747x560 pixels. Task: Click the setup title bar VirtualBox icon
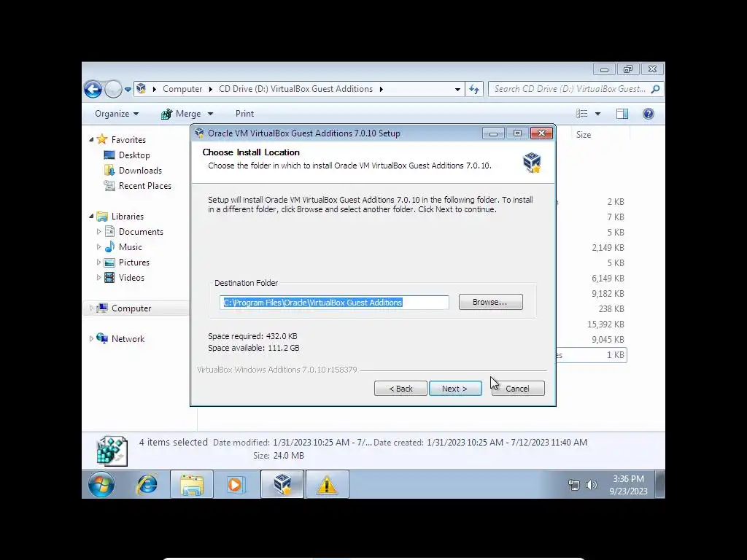[x=199, y=133]
